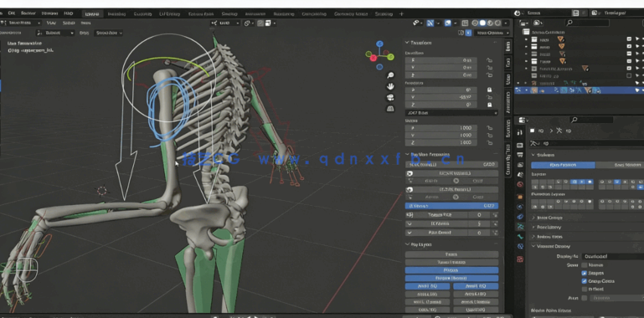This screenshot has width=644, height=318.
Task: Click the navigation axis gizmo
Action: (380, 55)
